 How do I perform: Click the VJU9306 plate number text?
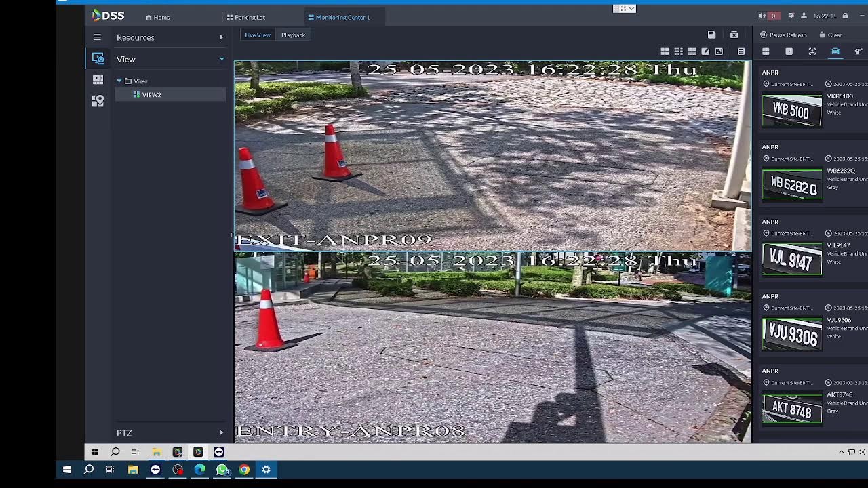839,320
